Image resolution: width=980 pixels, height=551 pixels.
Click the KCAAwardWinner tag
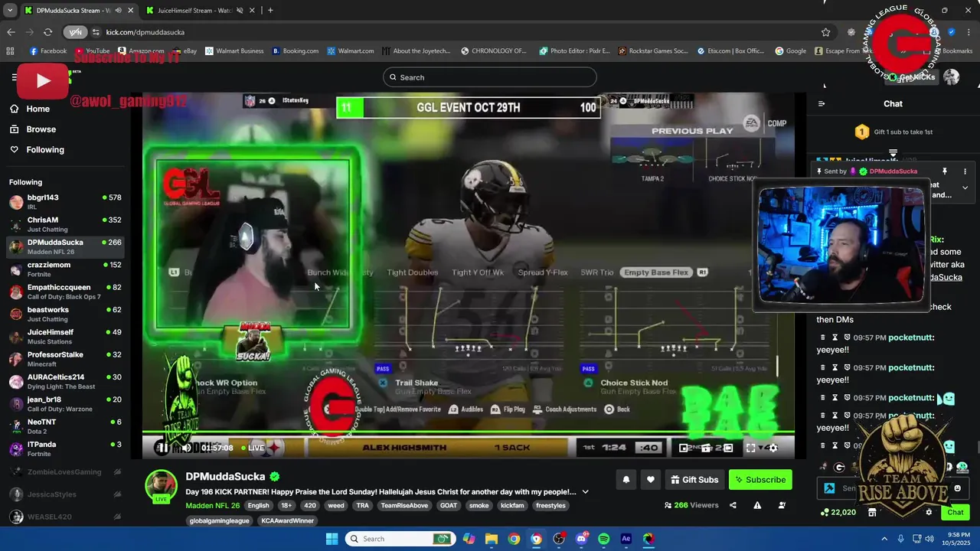pyautogui.click(x=287, y=520)
